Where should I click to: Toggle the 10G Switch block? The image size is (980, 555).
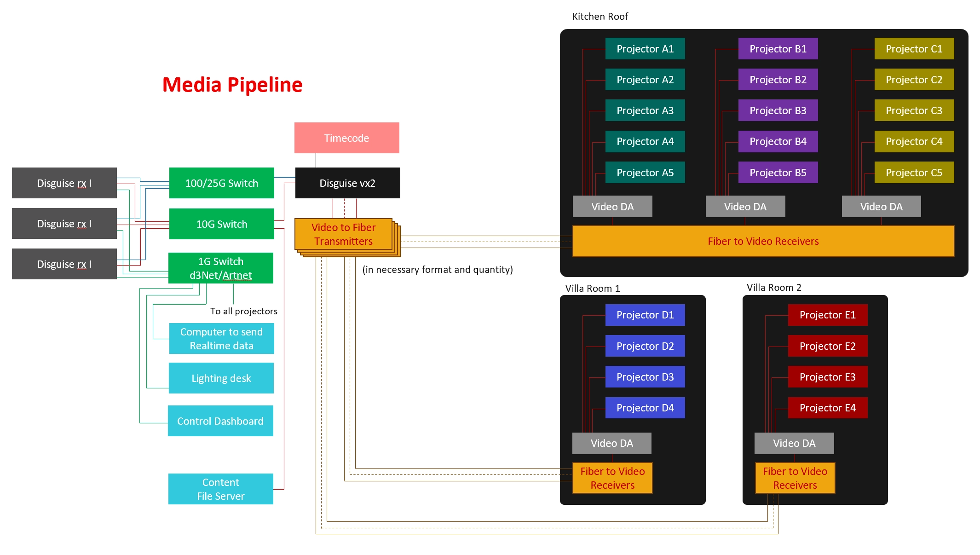pos(221,224)
